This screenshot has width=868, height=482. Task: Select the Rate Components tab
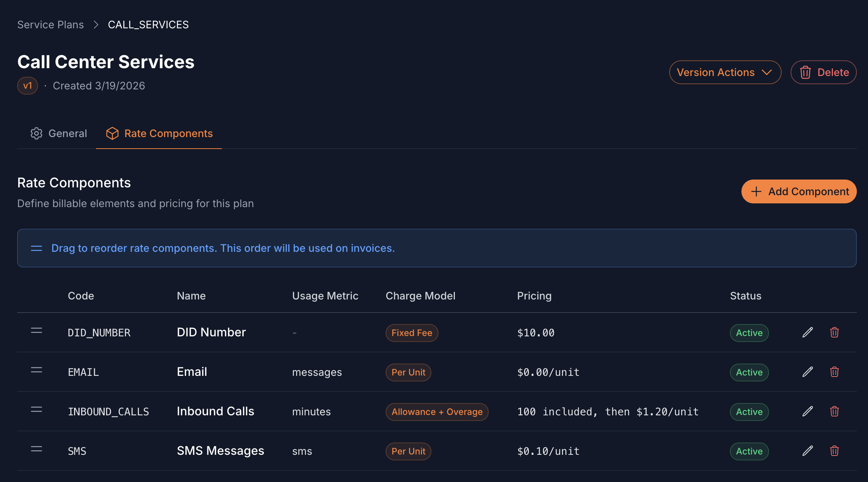pyautogui.click(x=159, y=133)
